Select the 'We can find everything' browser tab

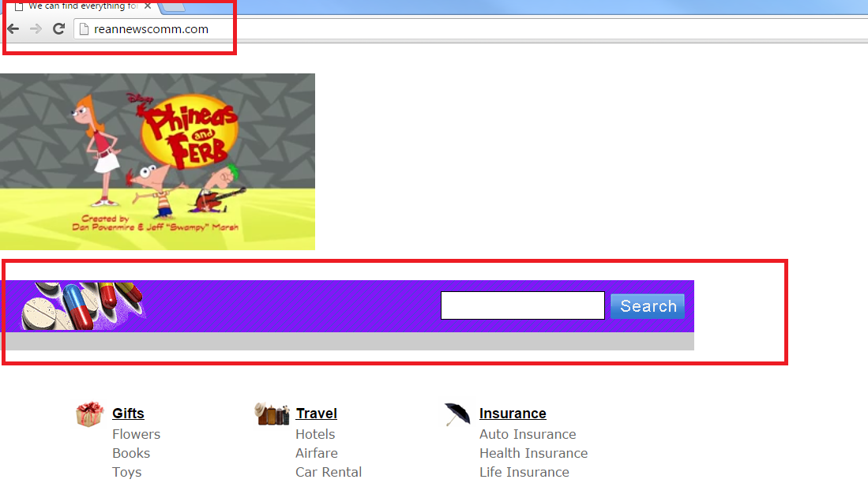[79, 6]
